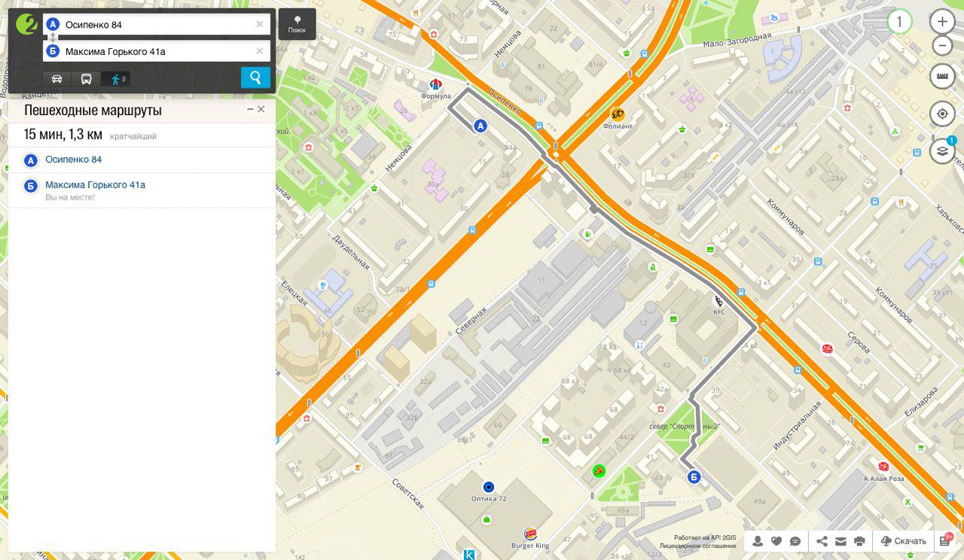
Task: Swap start and destination points
Action: click(x=53, y=38)
